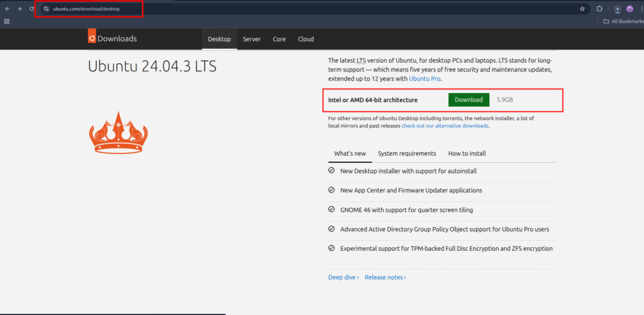The height and width of the screenshot is (315, 644).
Task: Show the How to install tab
Action: point(467,153)
